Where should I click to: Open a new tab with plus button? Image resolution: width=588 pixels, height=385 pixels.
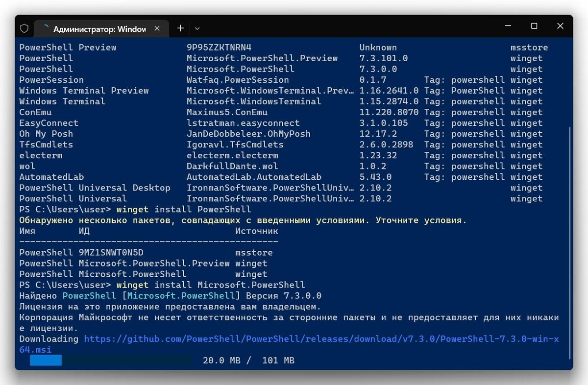[180, 28]
